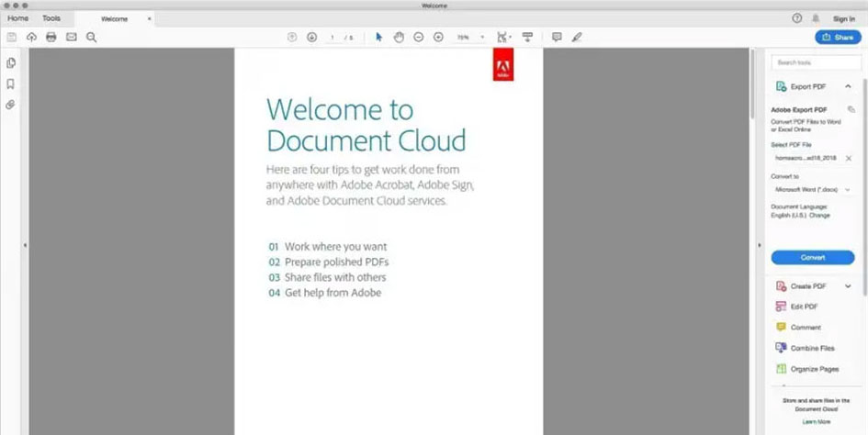Click the "Adobe Export PDF" heading text

coord(799,109)
